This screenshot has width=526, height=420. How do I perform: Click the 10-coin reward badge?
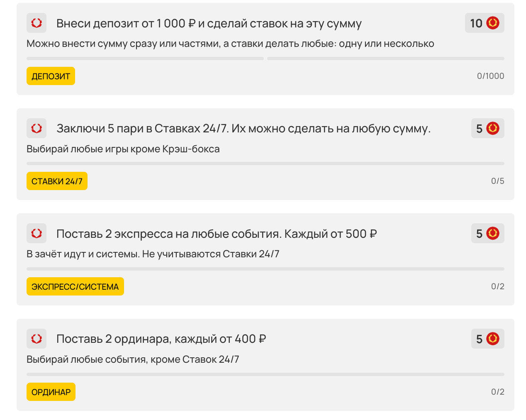coord(484,23)
